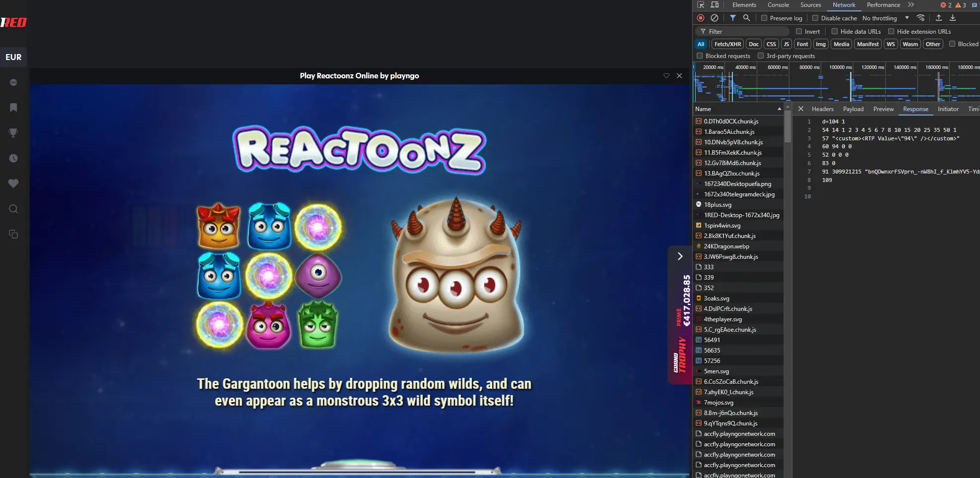Switch to the Performance tab
This screenshot has height=478, width=980.
pyautogui.click(x=883, y=5)
